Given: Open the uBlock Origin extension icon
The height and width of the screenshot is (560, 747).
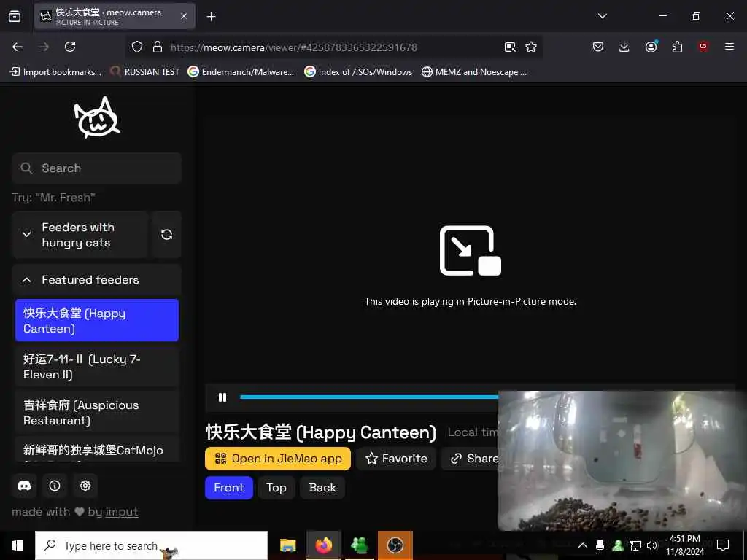Looking at the screenshot, I should tap(703, 47).
